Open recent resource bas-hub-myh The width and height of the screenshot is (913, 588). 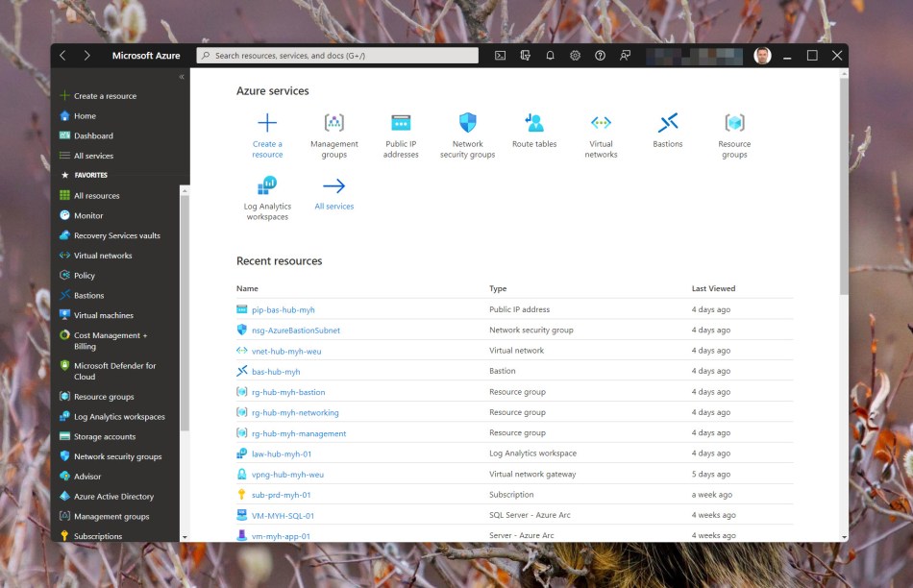(276, 372)
